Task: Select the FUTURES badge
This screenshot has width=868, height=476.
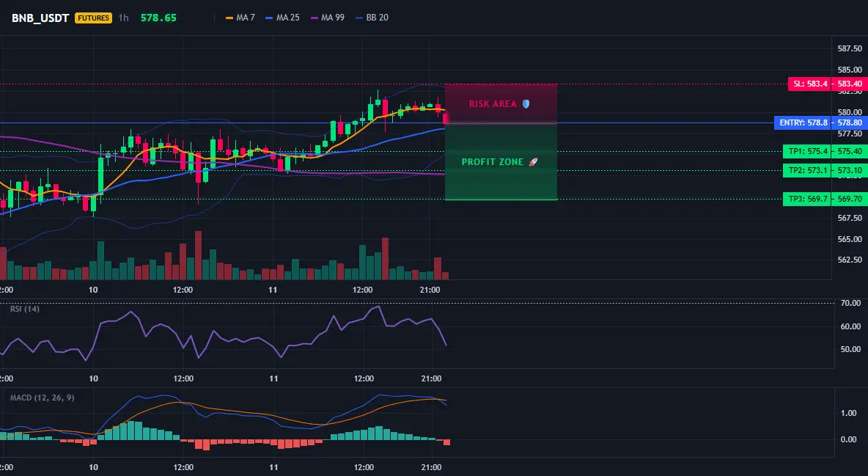Action: click(94, 18)
